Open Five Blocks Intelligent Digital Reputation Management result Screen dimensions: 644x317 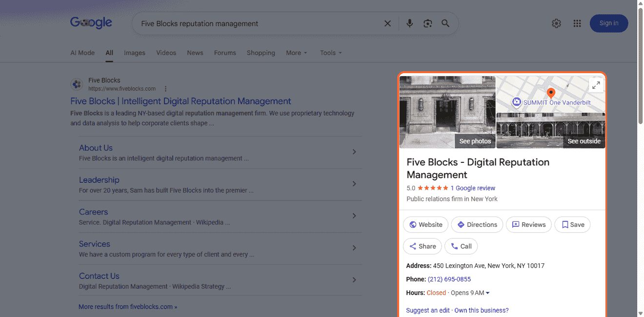click(181, 101)
